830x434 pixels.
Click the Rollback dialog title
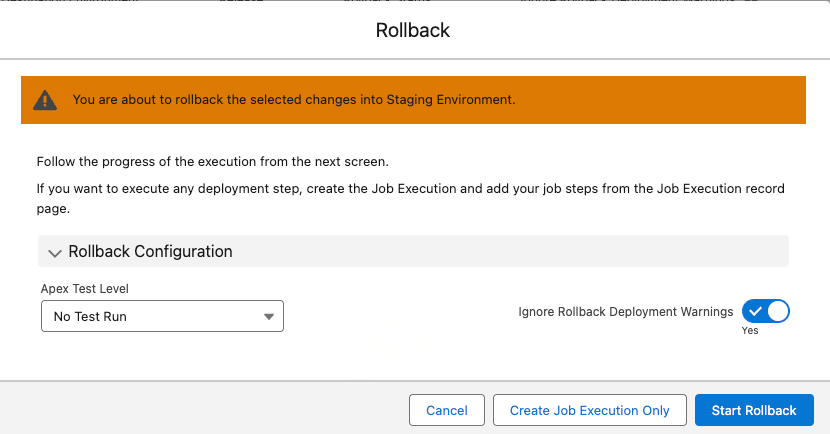413,30
